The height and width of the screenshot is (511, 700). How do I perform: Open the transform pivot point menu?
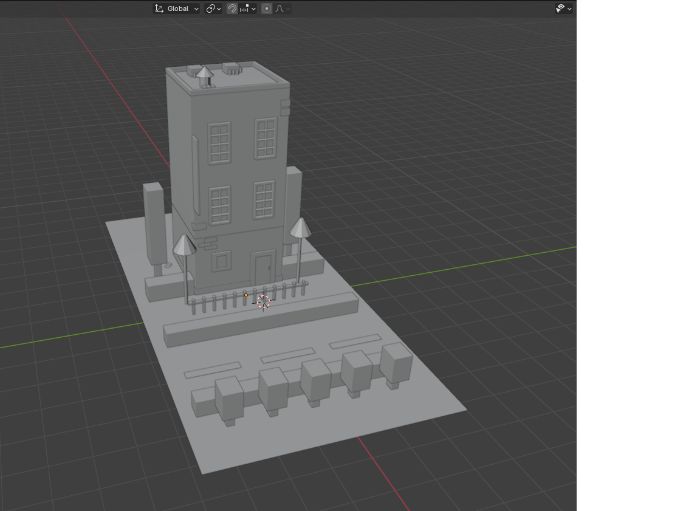pyautogui.click(x=213, y=8)
